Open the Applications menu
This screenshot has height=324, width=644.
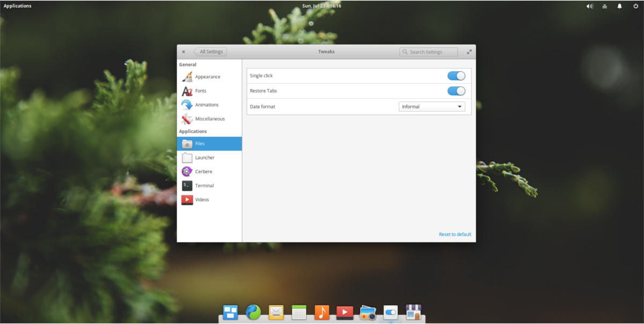coord(18,6)
